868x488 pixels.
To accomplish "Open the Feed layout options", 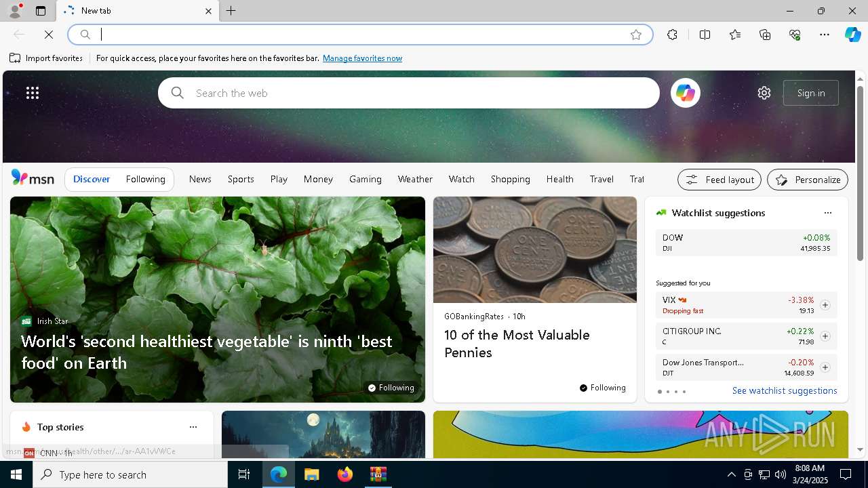I will click(719, 180).
